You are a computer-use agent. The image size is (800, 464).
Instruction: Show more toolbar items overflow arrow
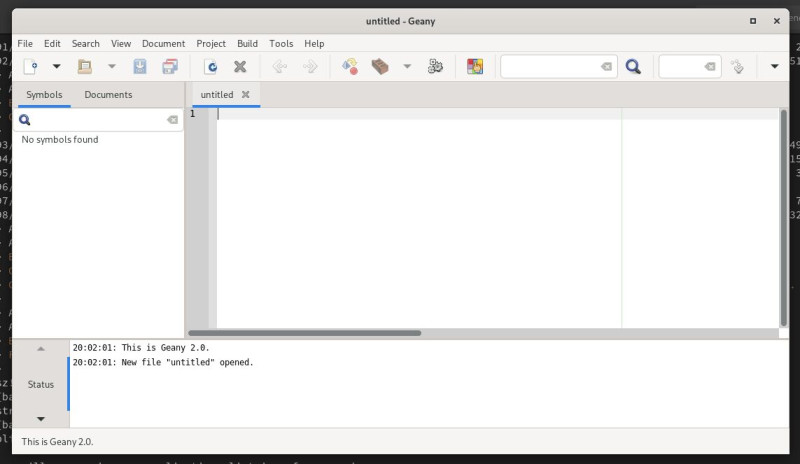click(x=774, y=66)
